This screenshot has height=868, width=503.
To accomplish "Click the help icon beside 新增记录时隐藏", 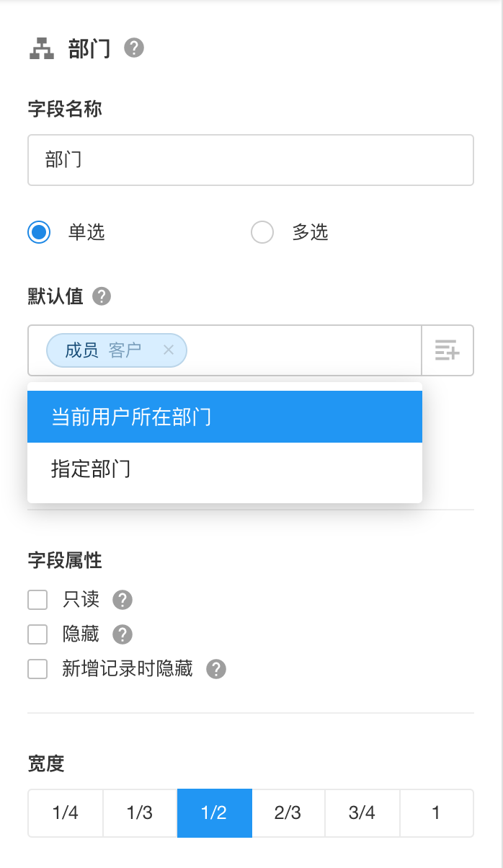I will tap(216, 669).
